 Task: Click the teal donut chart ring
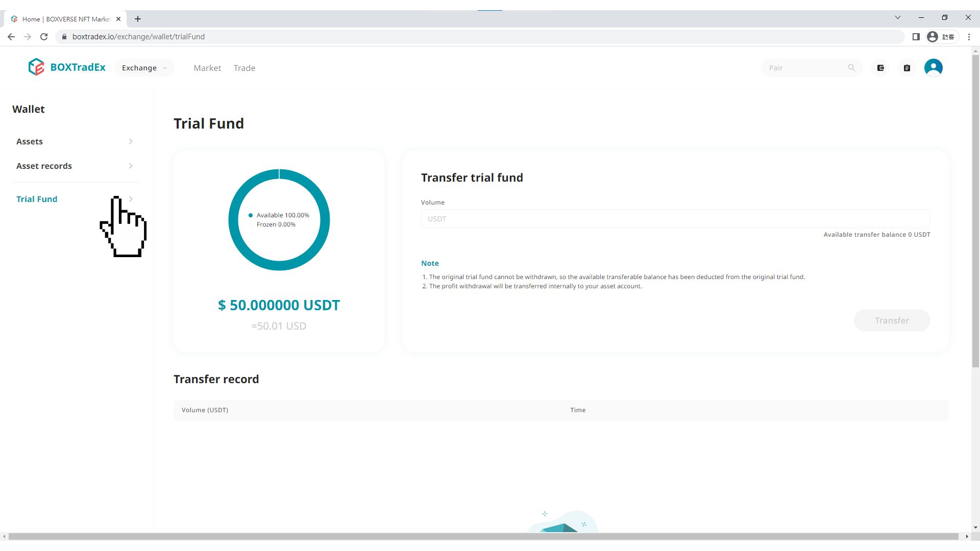click(234, 220)
